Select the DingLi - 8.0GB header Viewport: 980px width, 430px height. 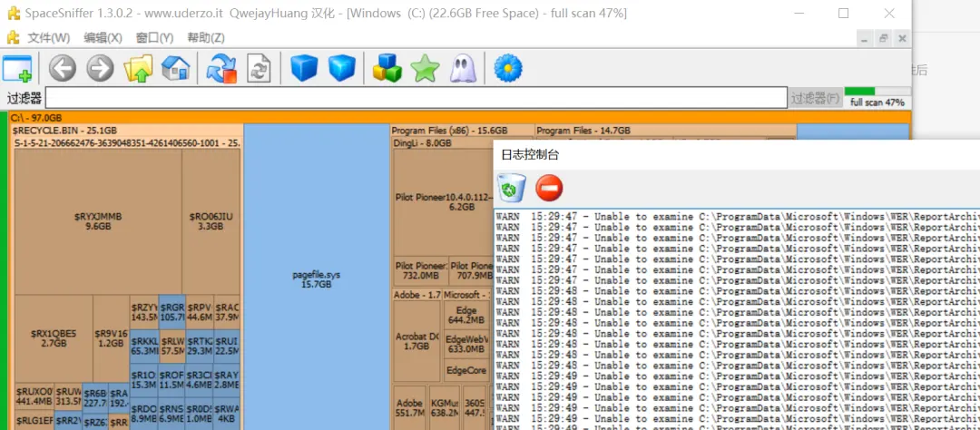point(443,143)
